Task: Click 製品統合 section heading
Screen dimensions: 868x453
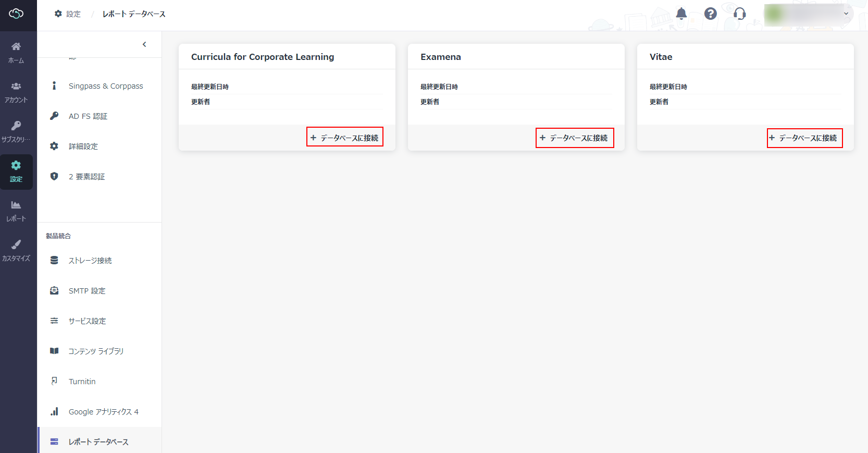Action: [x=58, y=236]
